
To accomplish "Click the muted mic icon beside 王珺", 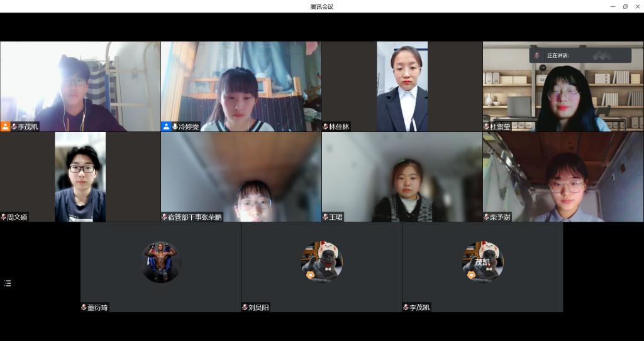I will 326,217.
